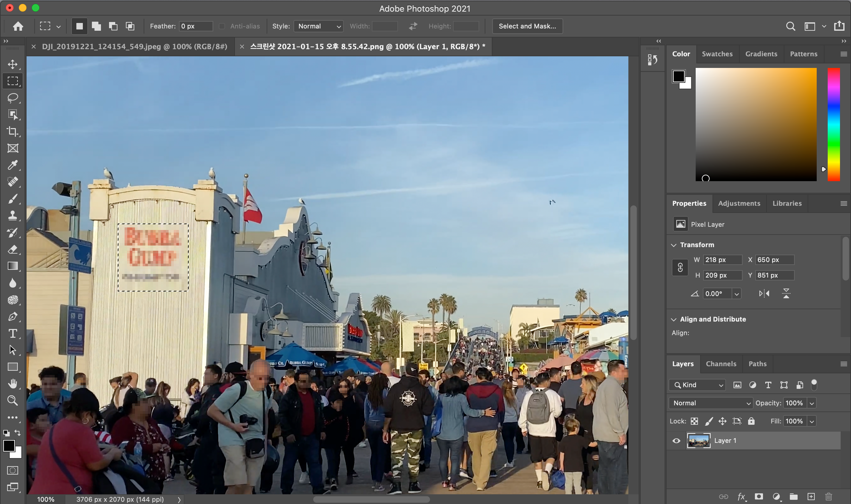The image size is (851, 504).
Task: Select the Horizontal Type tool
Action: click(13, 334)
